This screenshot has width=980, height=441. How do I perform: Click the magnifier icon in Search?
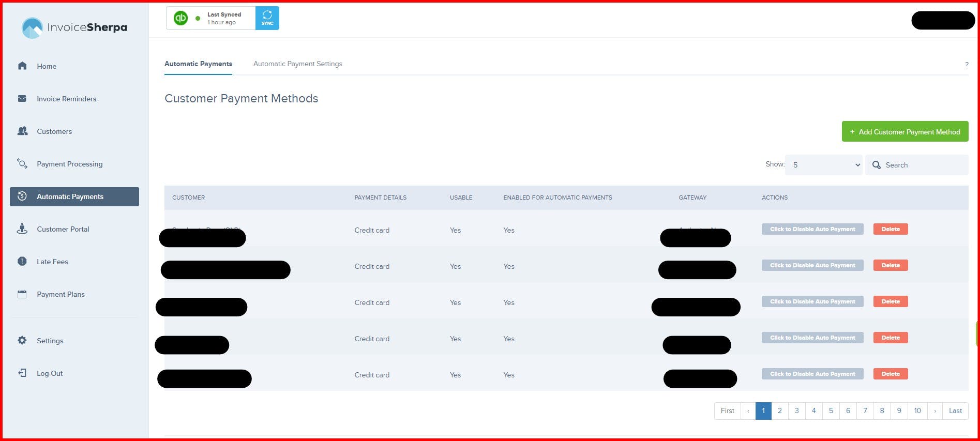pos(877,165)
